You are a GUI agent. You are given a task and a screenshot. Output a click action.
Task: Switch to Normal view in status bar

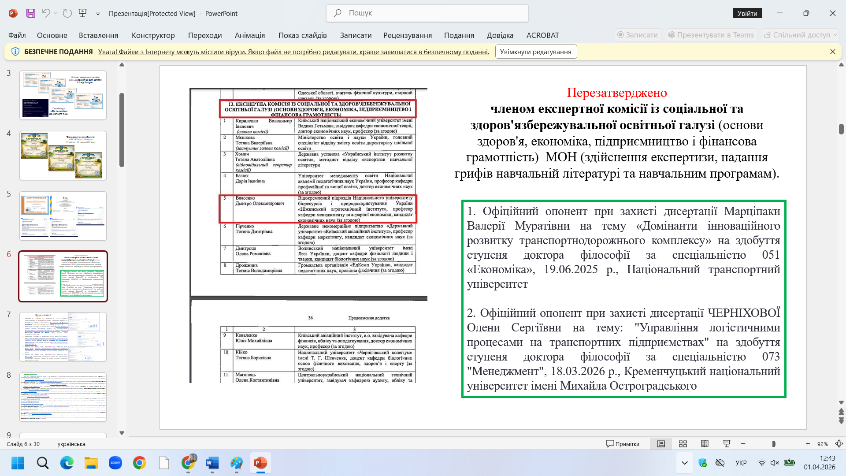(x=661, y=442)
